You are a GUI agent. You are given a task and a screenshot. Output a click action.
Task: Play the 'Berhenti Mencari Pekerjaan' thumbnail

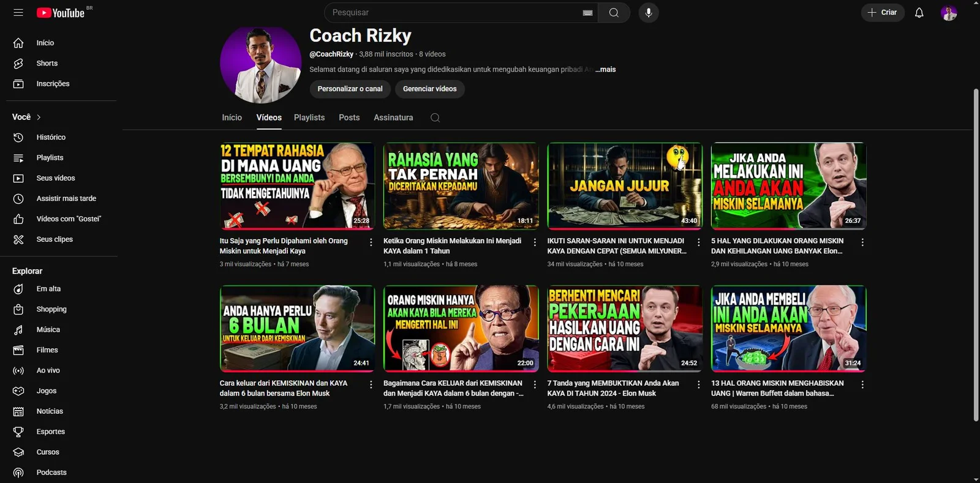625,328
